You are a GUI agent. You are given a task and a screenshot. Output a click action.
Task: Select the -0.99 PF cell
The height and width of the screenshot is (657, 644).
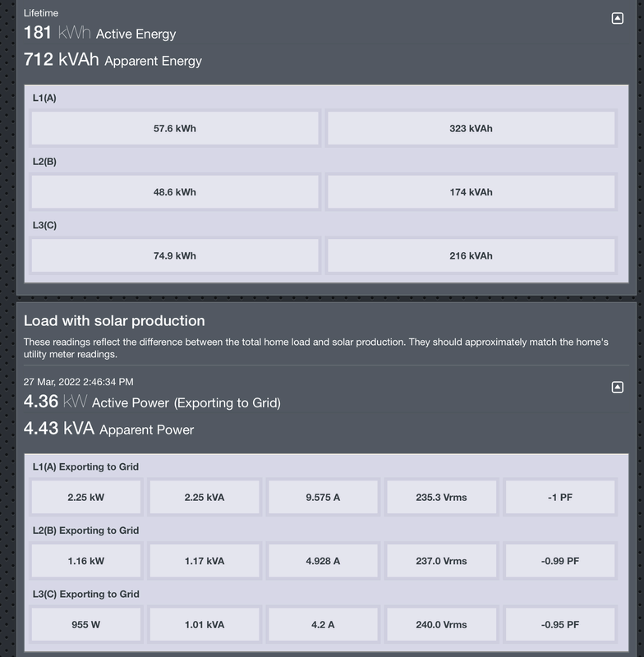559,561
